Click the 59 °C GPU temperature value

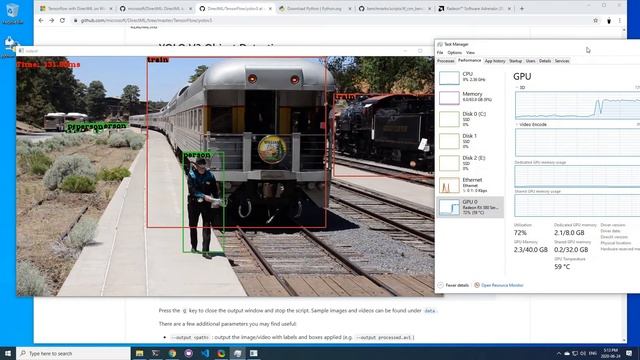pyautogui.click(x=562, y=267)
